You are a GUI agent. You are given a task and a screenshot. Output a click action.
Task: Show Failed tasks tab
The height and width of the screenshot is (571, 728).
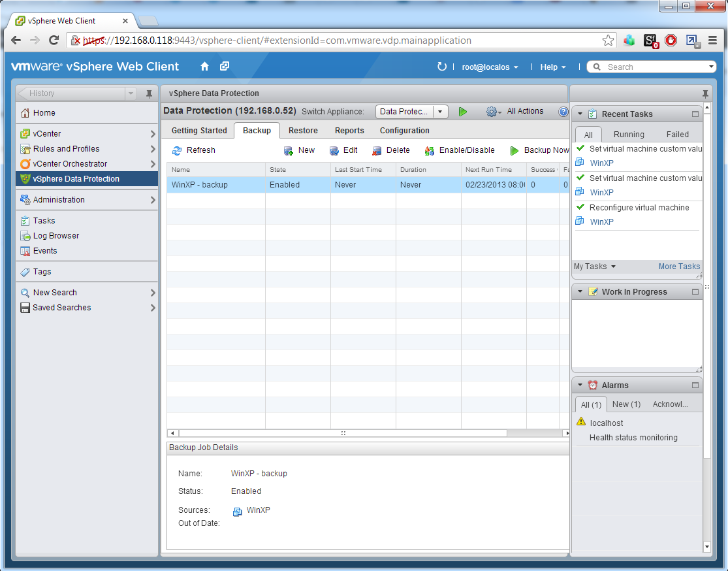tap(677, 135)
